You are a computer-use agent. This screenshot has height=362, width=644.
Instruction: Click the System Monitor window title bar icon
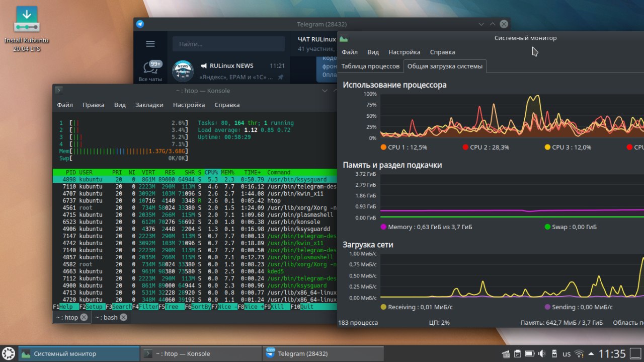click(344, 38)
